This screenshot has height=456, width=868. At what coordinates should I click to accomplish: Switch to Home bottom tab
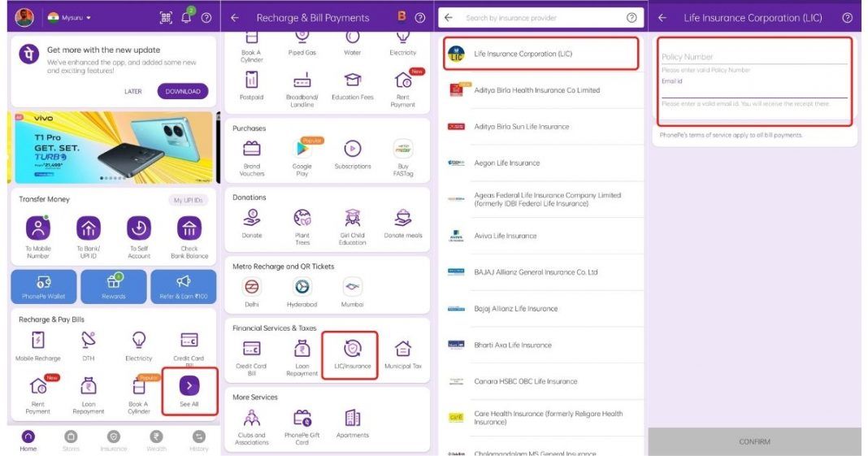28,441
